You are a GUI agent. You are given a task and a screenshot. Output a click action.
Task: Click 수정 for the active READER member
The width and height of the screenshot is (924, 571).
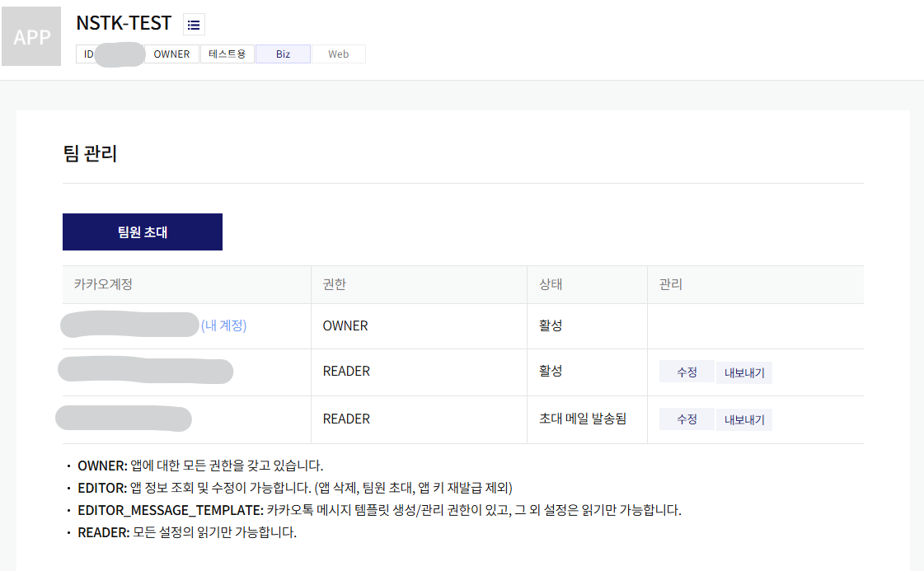point(687,372)
